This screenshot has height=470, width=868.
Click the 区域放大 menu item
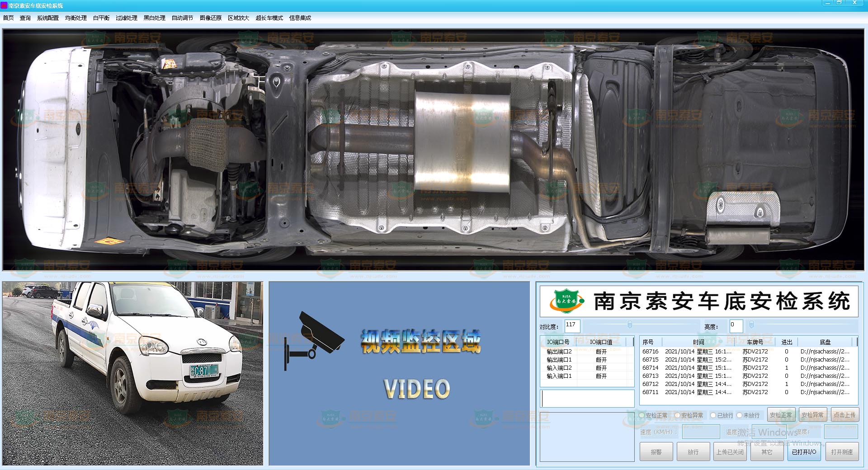pyautogui.click(x=238, y=18)
